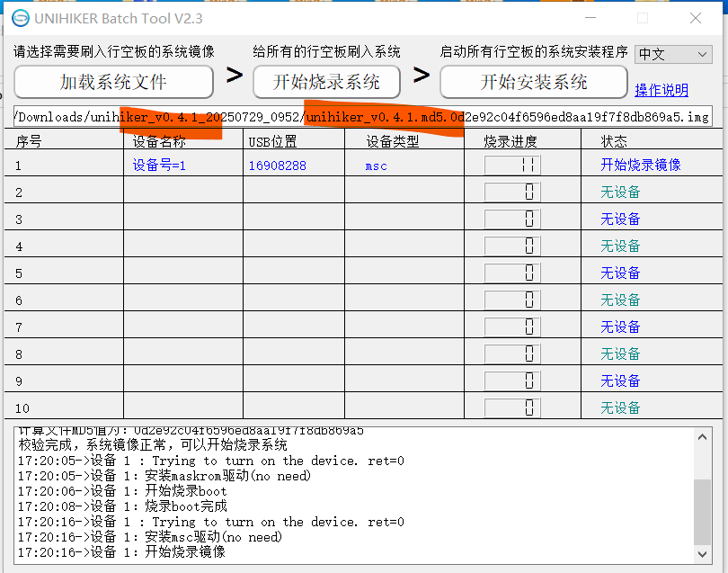Screen dimensions: 728x573
Task: Minimize the UNIHIKER Batch Tool window
Action: click(590, 18)
